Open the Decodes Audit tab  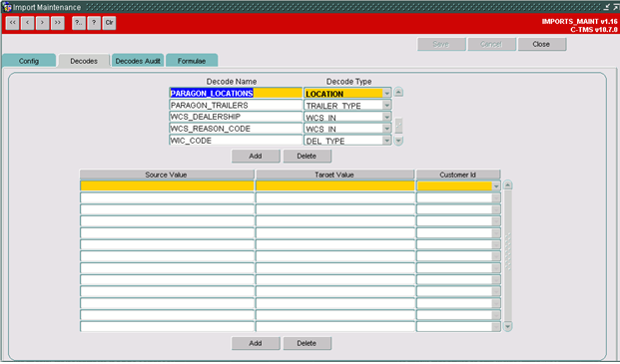pyautogui.click(x=138, y=61)
